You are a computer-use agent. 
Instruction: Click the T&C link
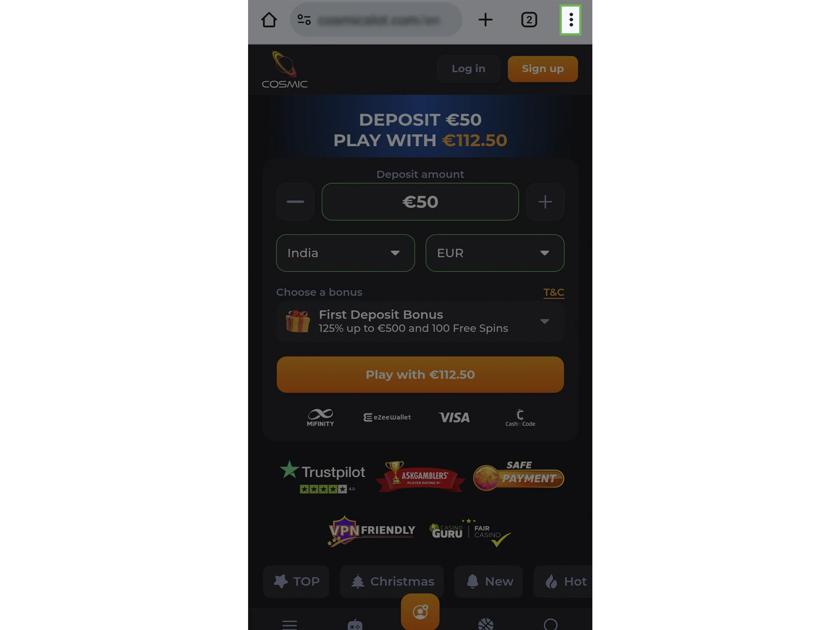coord(553,292)
